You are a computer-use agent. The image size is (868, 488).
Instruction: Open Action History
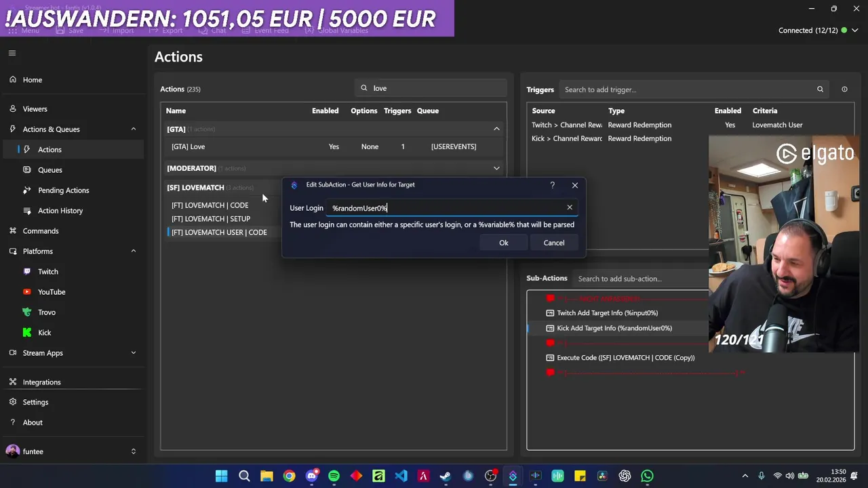click(x=60, y=211)
